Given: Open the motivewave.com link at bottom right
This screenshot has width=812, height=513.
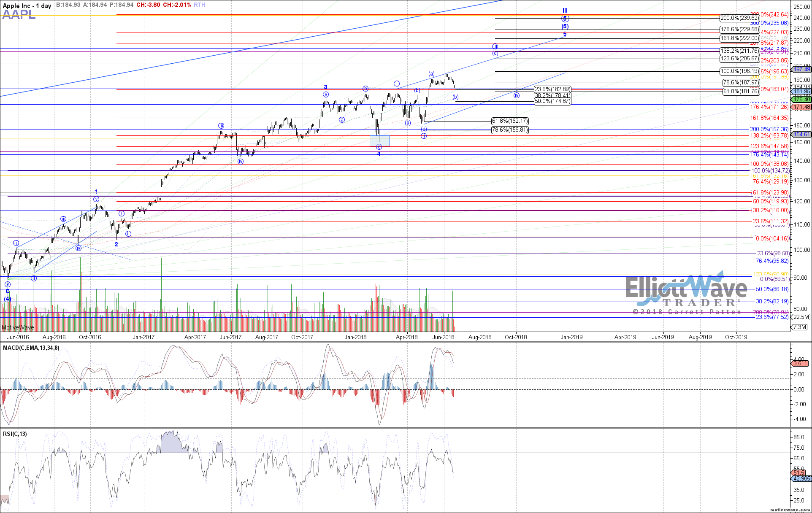Looking at the screenshot, I should point(790,510).
